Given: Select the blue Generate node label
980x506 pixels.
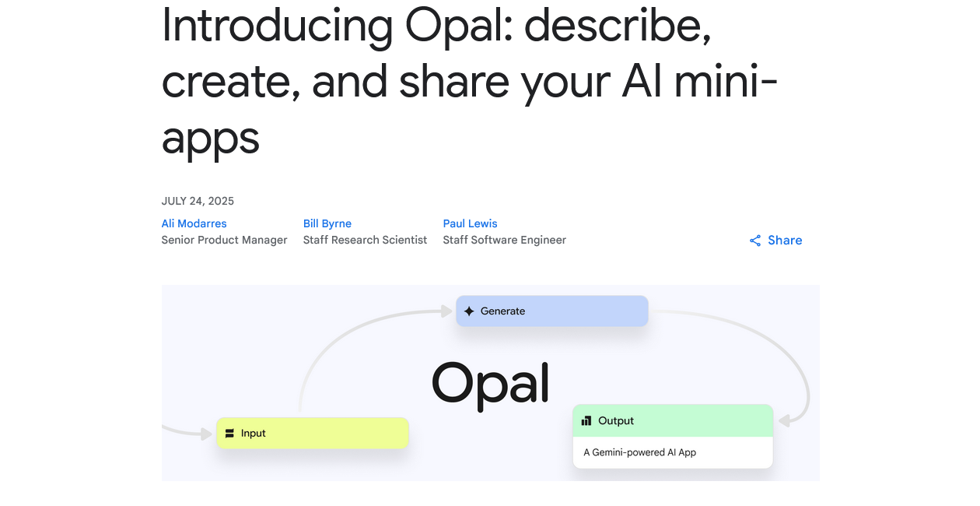Looking at the screenshot, I should coord(502,311).
